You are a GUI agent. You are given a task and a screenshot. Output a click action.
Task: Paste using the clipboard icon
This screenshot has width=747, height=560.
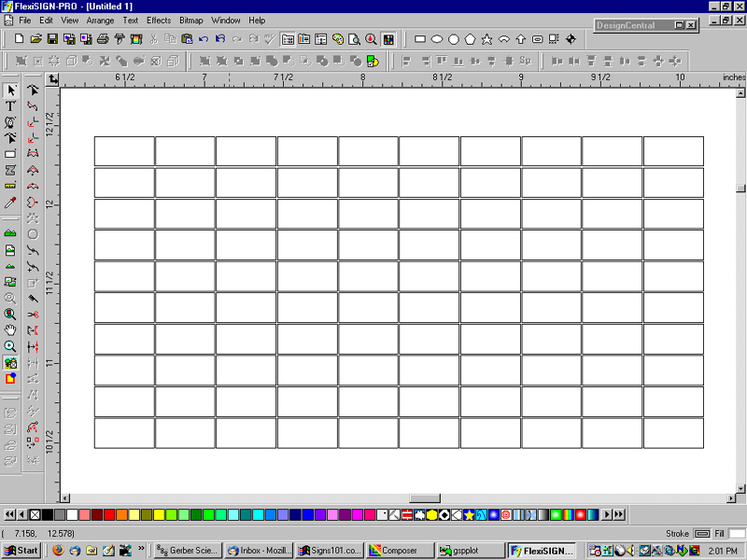(x=187, y=39)
